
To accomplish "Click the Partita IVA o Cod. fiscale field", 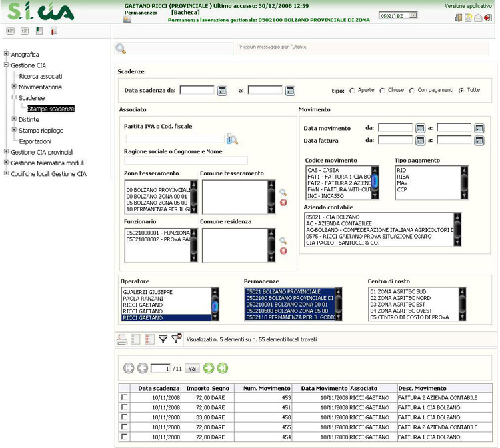I will pos(175,139).
